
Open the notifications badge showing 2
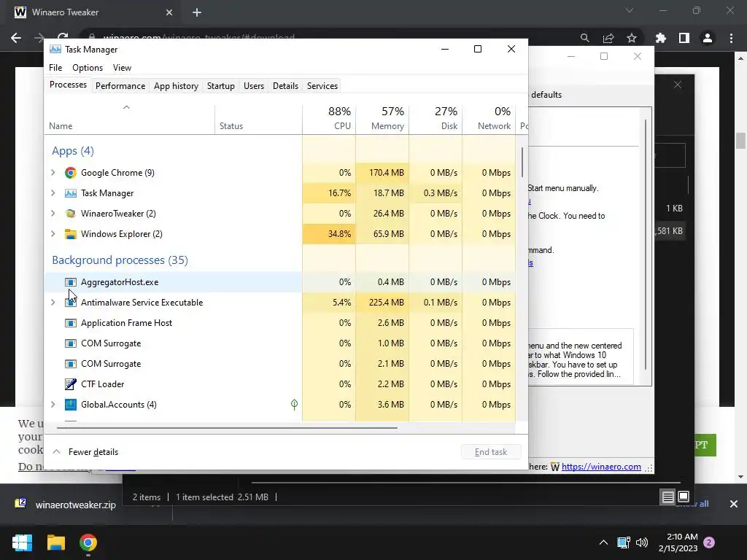(709, 542)
